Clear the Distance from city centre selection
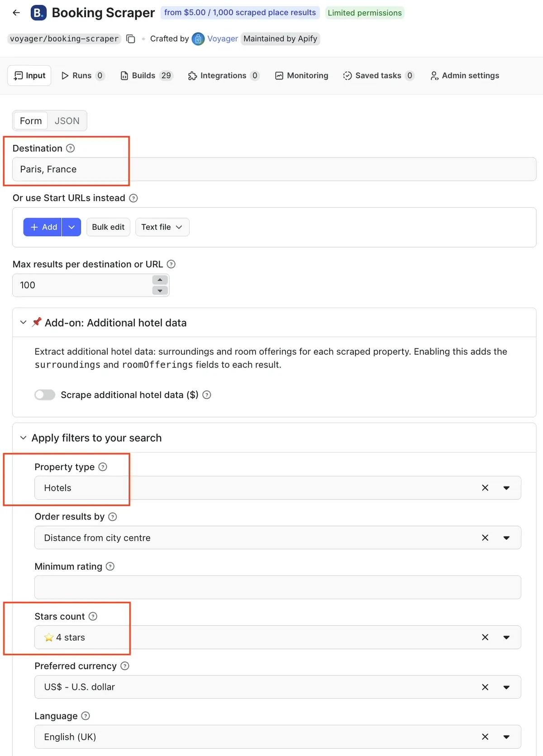 [485, 537]
